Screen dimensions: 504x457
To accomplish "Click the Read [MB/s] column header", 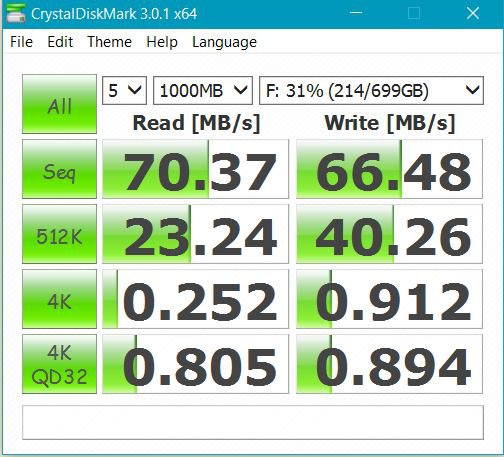I will click(x=196, y=123).
